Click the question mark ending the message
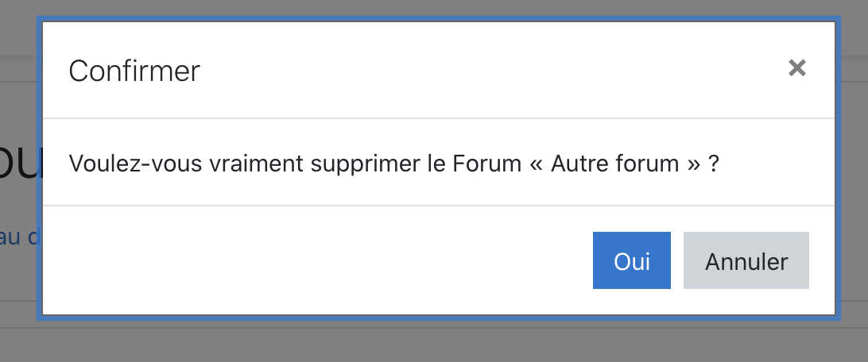This screenshot has height=362, width=868. [x=714, y=164]
